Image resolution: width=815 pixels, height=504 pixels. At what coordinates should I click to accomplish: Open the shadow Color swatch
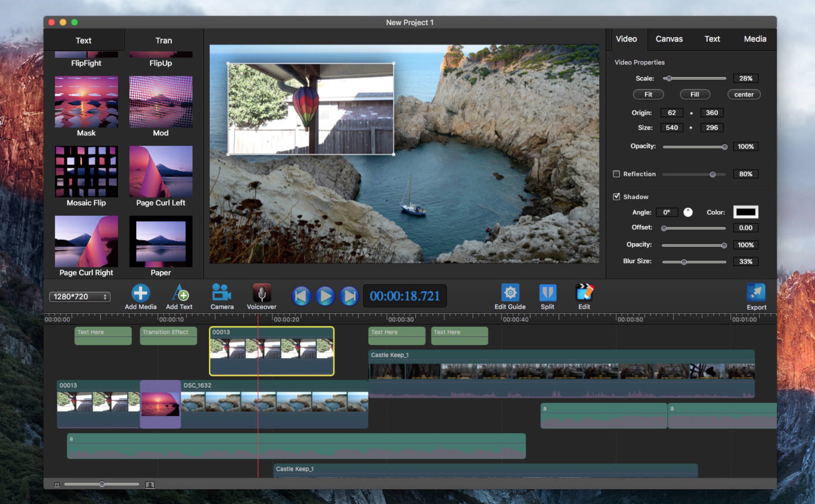[x=745, y=212]
